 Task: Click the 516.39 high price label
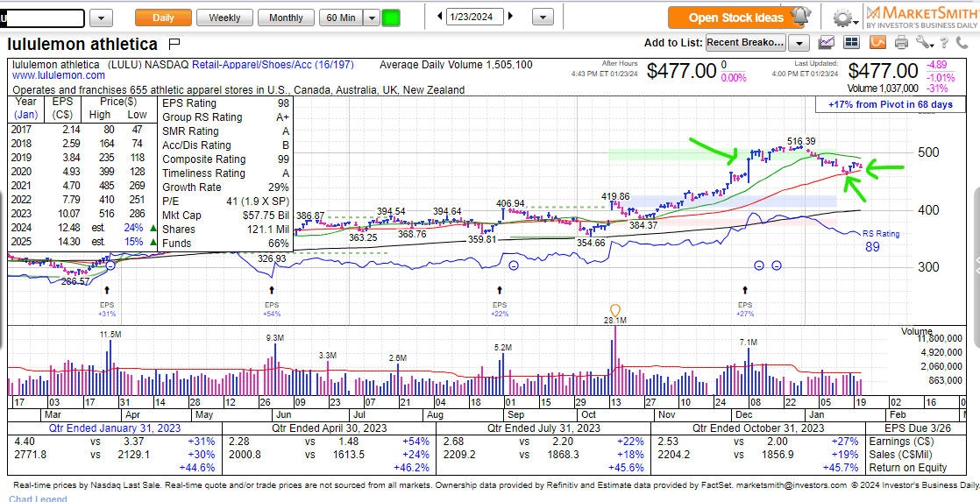click(x=803, y=141)
